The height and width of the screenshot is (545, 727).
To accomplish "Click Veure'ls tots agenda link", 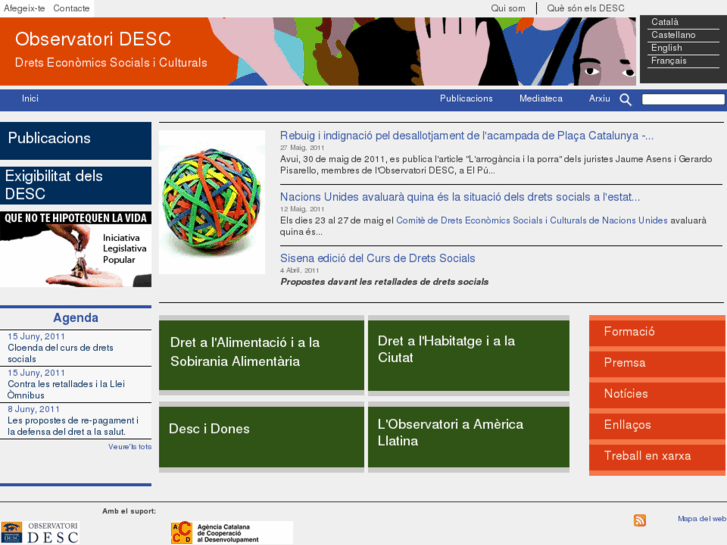I will [130, 447].
